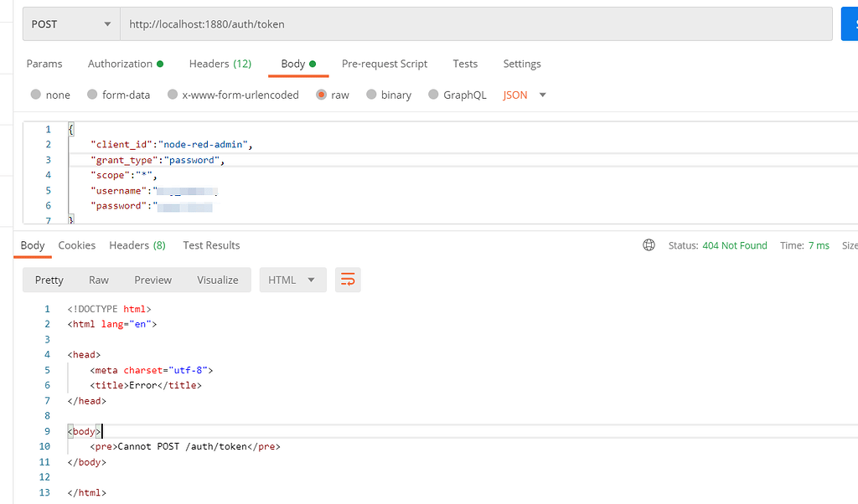Open the Visualize response view
Viewport: 858px width, 504px height.
click(217, 280)
